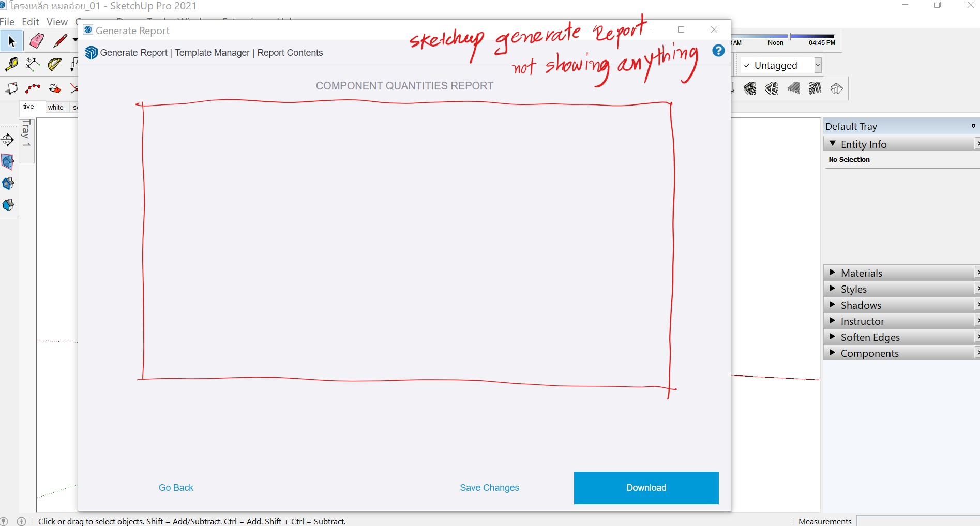Image resolution: width=980 pixels, height=526 pixels.
Task: Open the Template Manager link
Action: tap(213, 53)
